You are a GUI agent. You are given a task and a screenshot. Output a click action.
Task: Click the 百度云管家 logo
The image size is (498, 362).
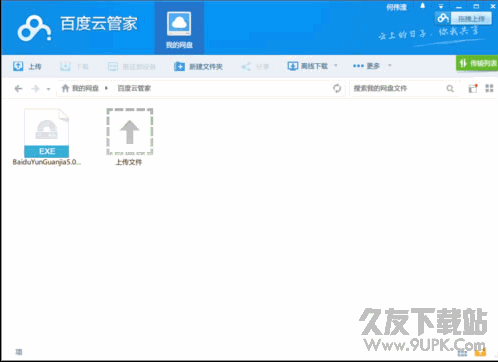[x=77, y=28]
